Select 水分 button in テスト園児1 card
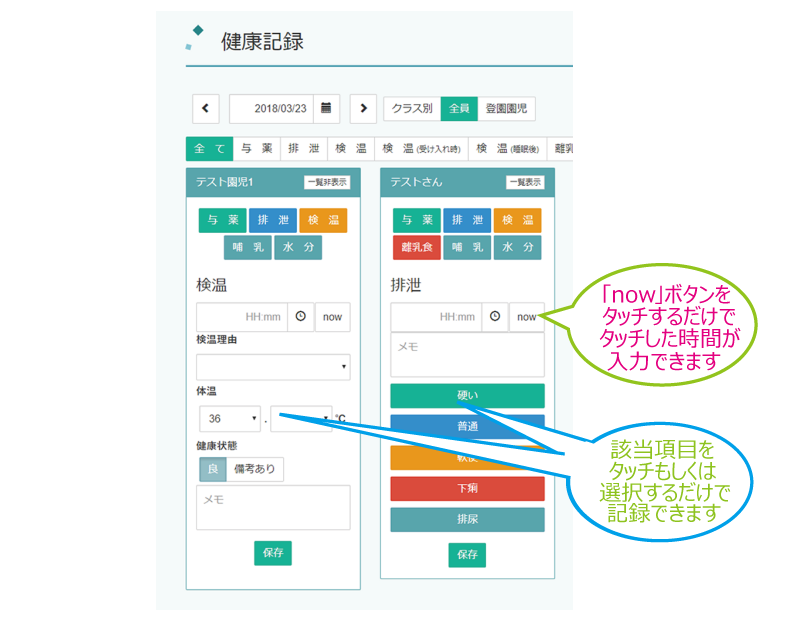800x631 pixels. click(298, 247)
